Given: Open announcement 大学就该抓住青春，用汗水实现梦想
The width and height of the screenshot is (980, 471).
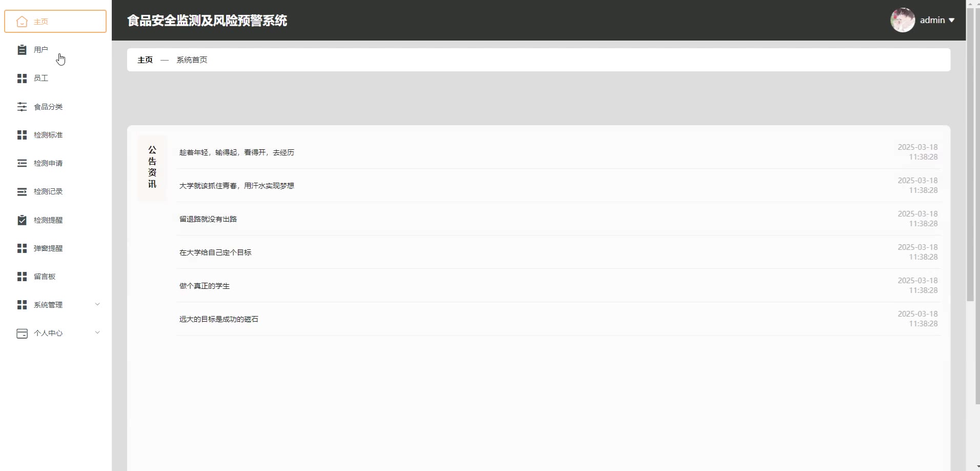Looking at the screenshot, I should click(237, 186).
